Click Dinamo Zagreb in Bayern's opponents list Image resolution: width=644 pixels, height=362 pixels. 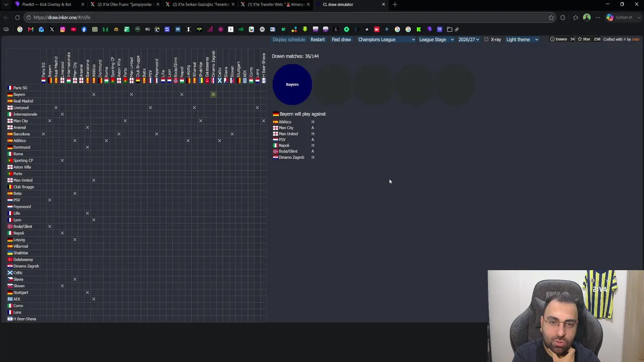(x=289, y=157)
